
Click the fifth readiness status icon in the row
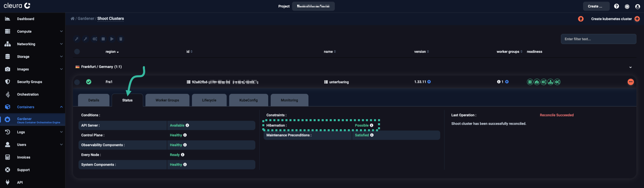(557, 82)
